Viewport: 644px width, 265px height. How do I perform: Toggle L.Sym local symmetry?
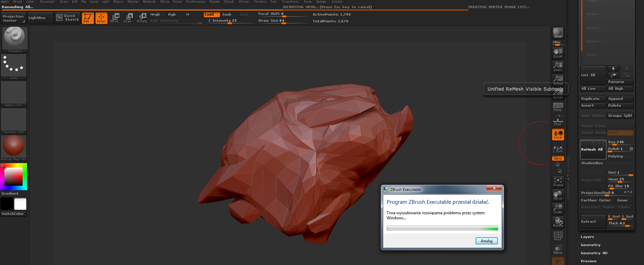click(558, 149)
